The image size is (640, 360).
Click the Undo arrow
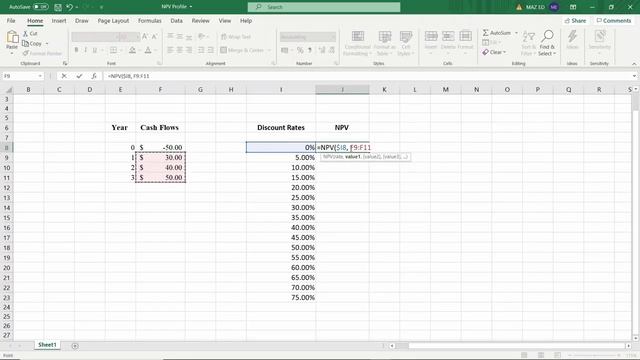click(69, 7)
